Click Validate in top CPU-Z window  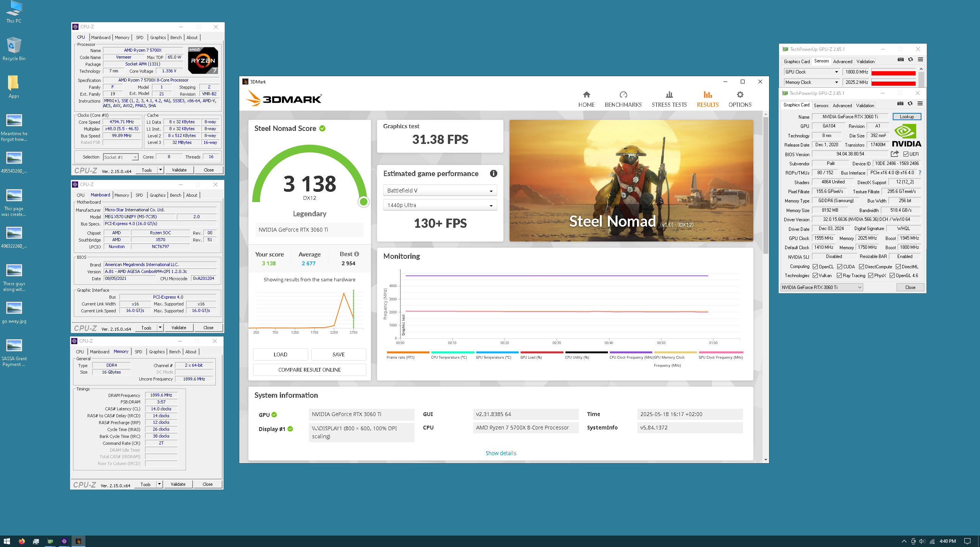click(179, 170)
